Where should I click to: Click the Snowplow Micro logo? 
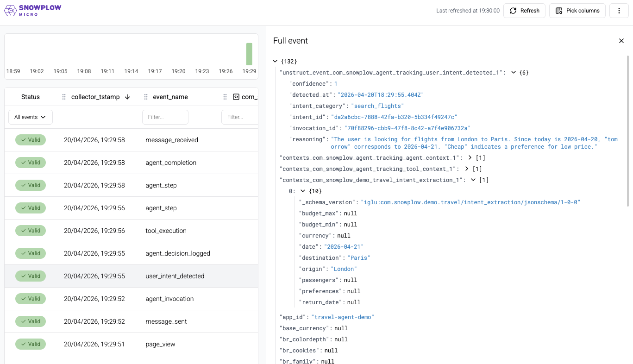coord(33,11)
